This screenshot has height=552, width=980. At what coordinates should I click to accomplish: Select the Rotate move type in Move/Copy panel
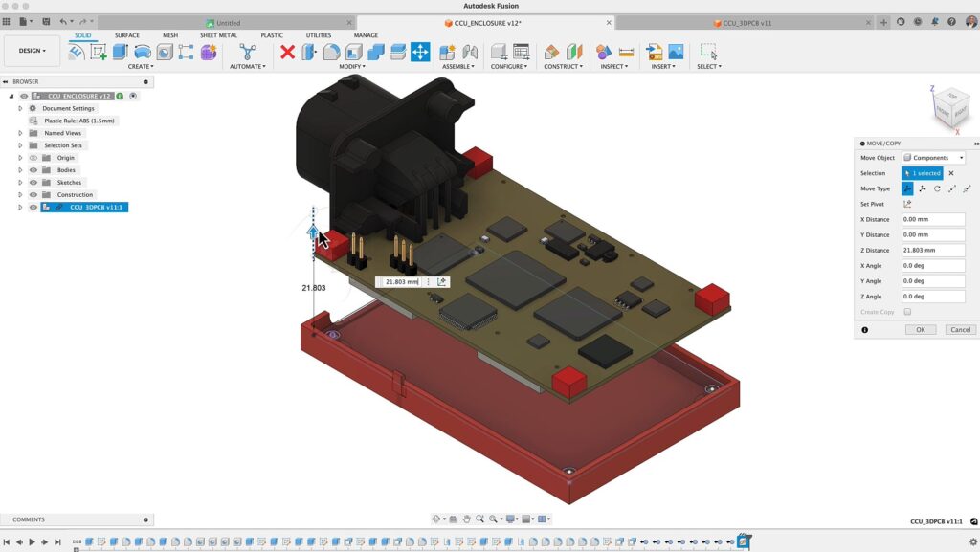(x=938, y=188)
